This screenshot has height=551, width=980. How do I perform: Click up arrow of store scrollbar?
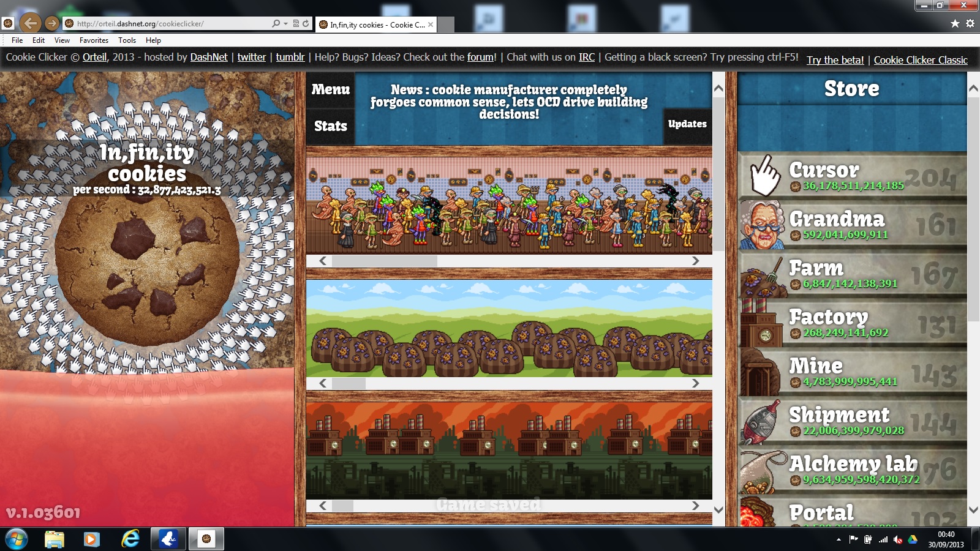click(973, 88)
